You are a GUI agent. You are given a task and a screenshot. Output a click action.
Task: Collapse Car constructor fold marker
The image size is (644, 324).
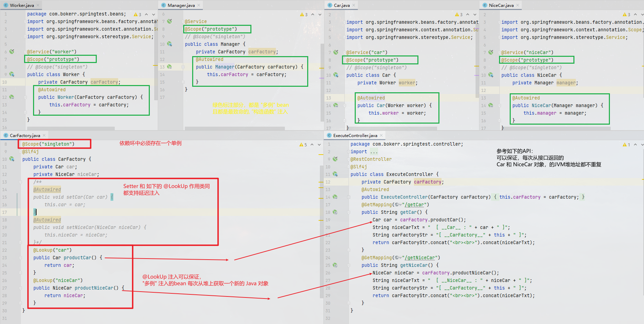344,106
